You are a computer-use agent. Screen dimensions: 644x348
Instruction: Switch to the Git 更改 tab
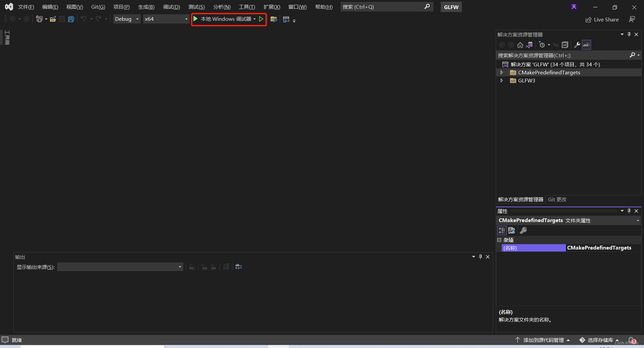pos(557,199)
